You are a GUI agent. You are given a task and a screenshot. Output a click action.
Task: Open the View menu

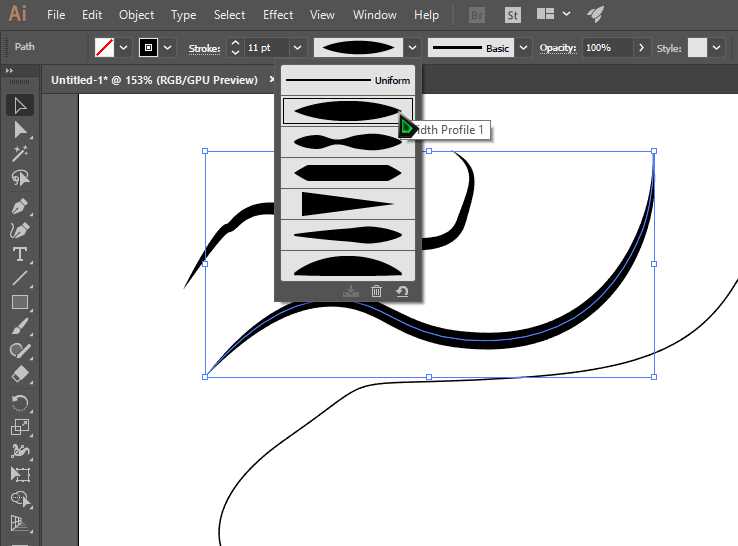pos(322,15)
